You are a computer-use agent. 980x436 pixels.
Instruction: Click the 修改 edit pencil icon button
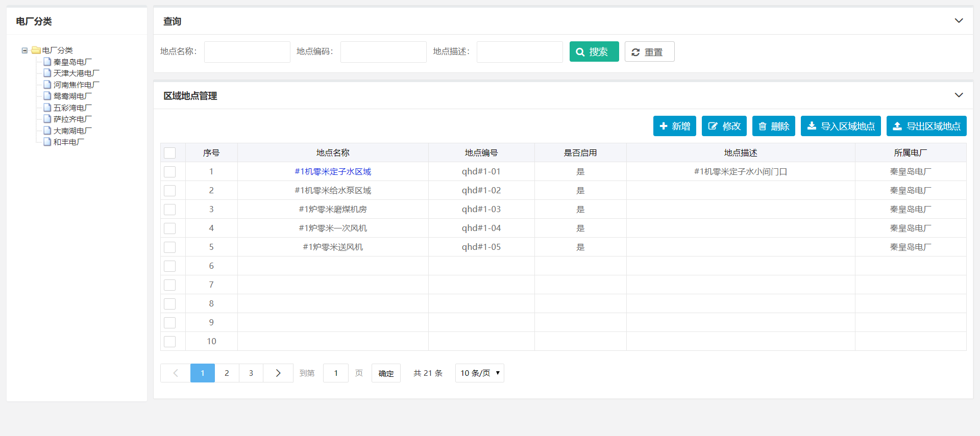tap(724, 126)
